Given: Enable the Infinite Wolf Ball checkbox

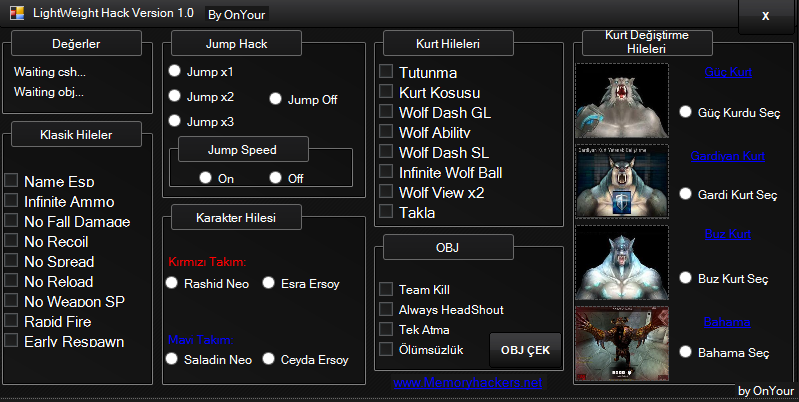Looking at the screenshot, I should [x=386, y=171].
